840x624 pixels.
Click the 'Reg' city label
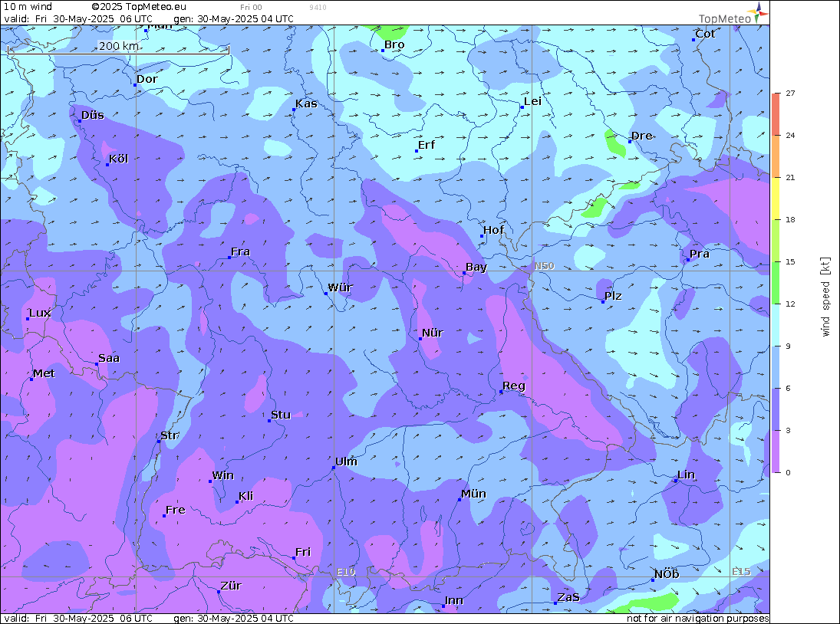[x=514, y=386]
